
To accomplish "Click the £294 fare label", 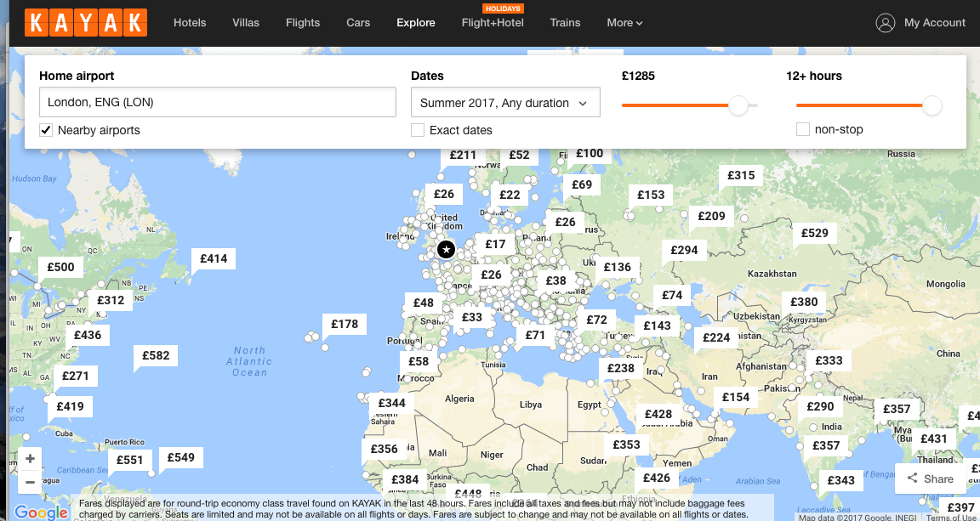I will [x=684, y=250].
